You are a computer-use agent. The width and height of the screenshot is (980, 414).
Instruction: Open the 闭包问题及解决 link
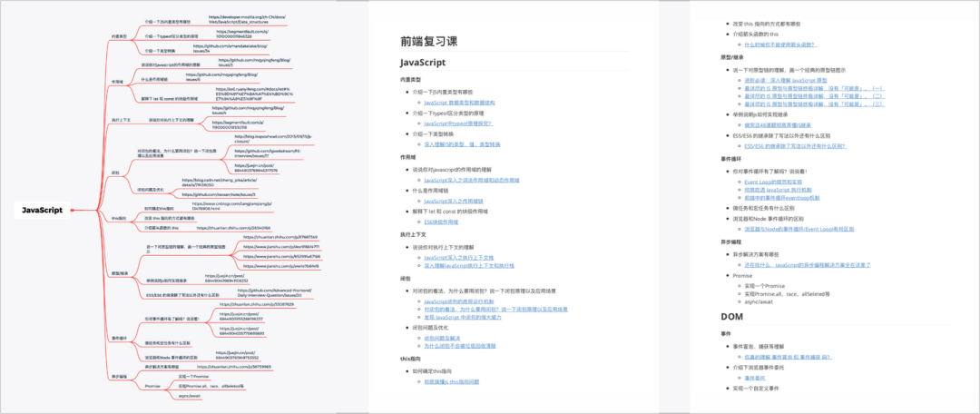tap(442, 338)
